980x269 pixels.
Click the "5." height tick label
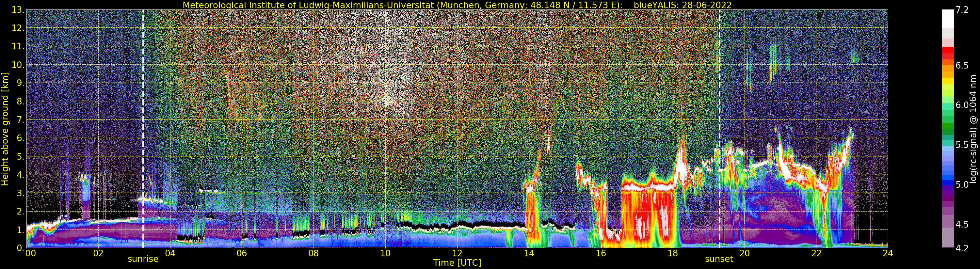(20, 156)
